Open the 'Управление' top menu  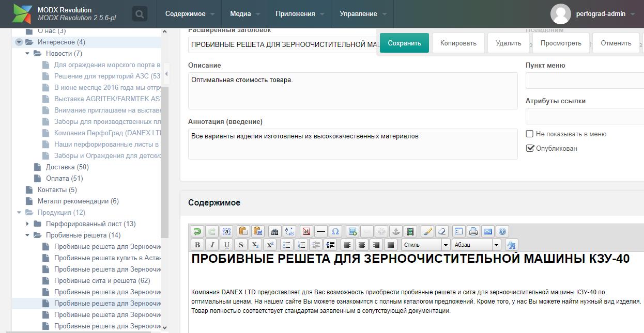coord(362,14)
